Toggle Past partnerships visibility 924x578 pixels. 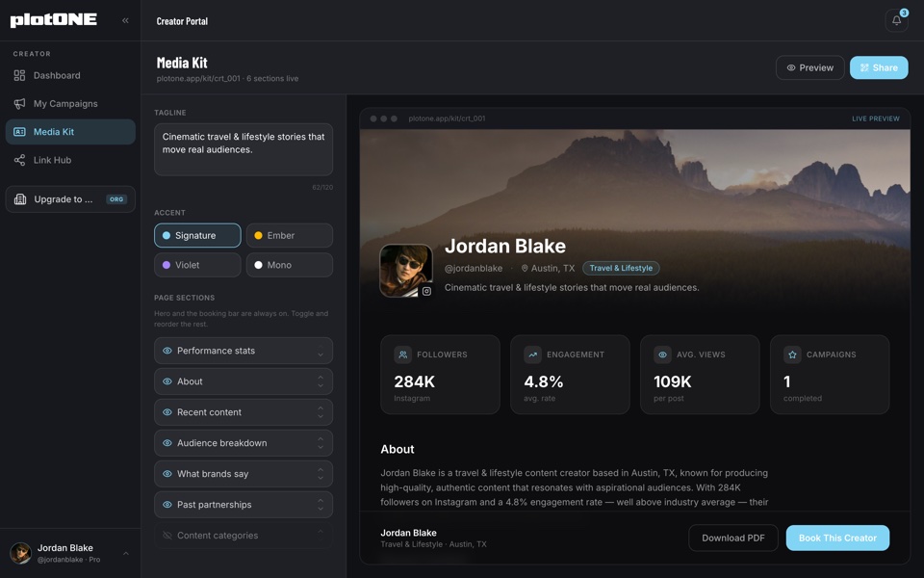(167, 505)
